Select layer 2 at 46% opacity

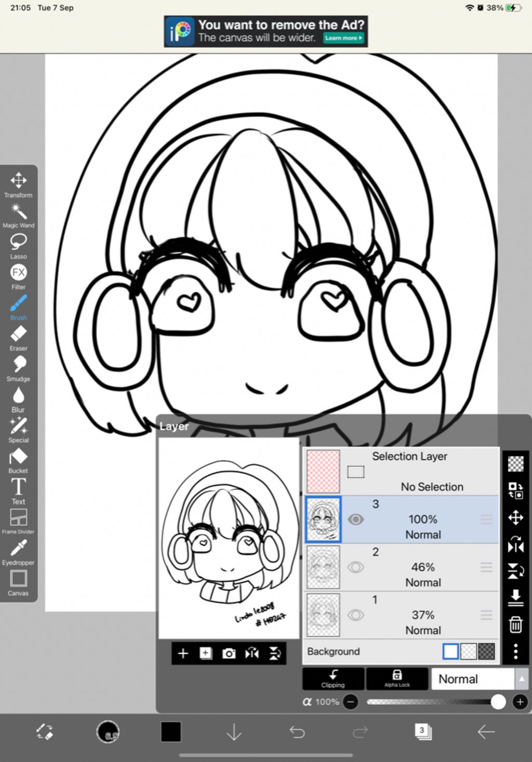[401, 567]
